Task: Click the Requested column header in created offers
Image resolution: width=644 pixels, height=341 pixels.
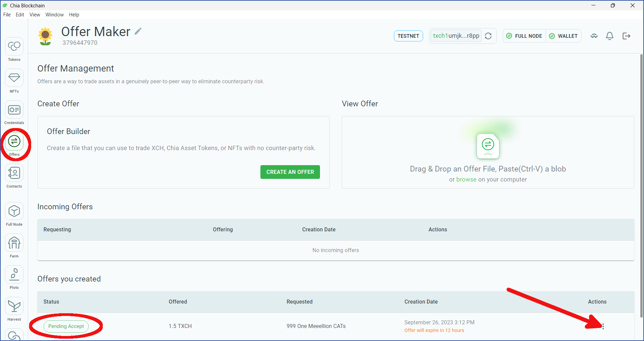Action: click(x=300, y=302)
